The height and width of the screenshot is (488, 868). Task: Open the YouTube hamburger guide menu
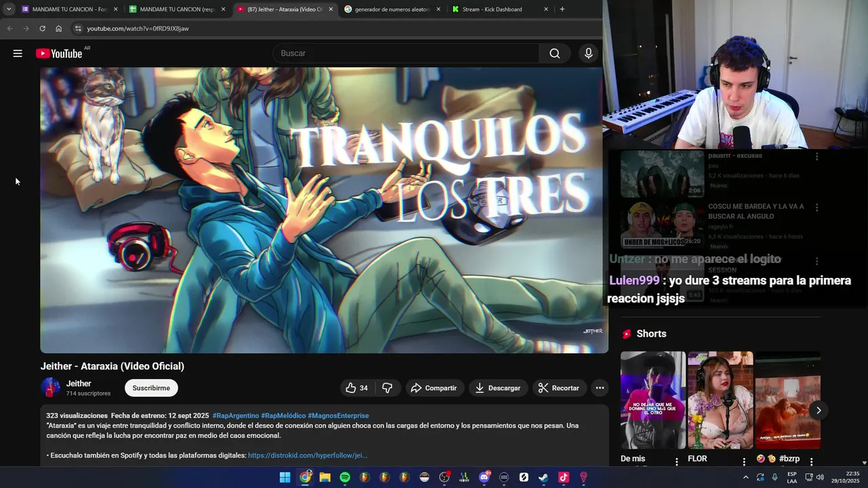coord(18,54)
